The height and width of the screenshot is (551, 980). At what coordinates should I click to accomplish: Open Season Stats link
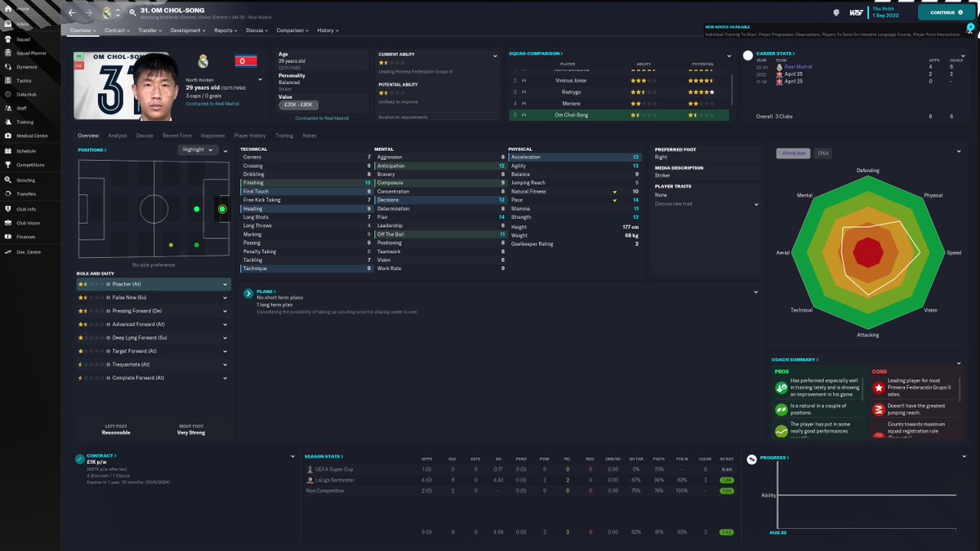(323, 456)
